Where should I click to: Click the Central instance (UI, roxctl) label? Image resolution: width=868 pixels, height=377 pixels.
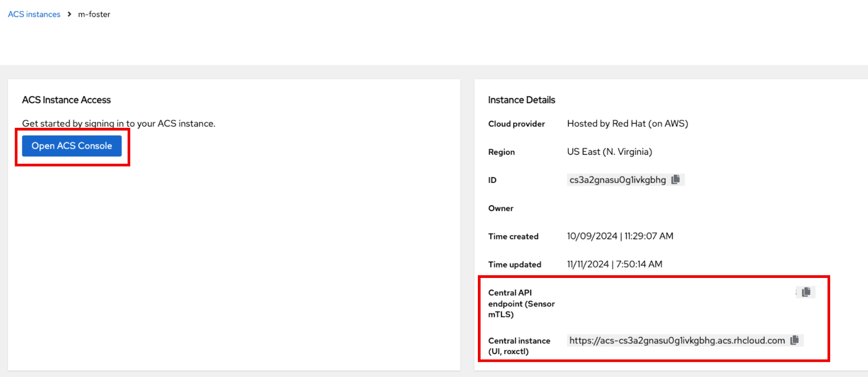[x=519, y=346]
